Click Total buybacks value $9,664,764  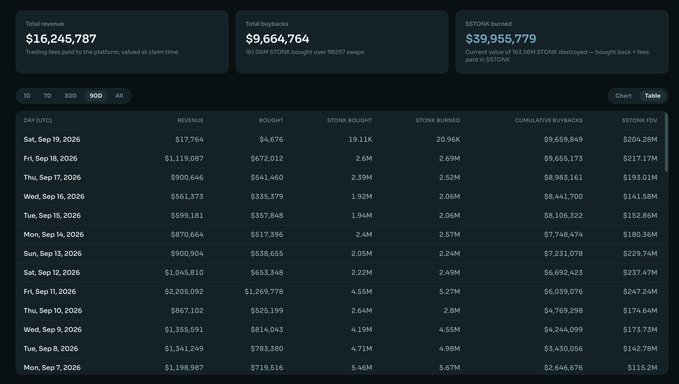coord(278,39)
